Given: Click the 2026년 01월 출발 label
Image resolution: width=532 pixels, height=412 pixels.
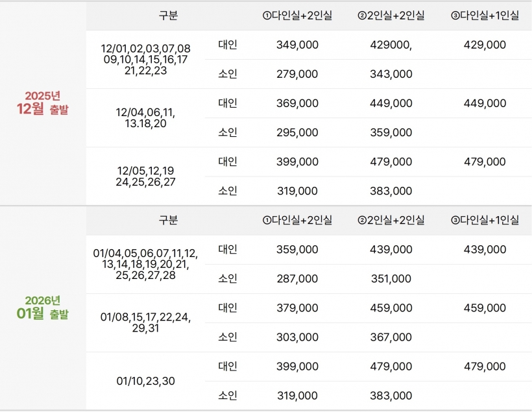Looking at the screenshot, I should pyautogui.click(x=43, y=308).
